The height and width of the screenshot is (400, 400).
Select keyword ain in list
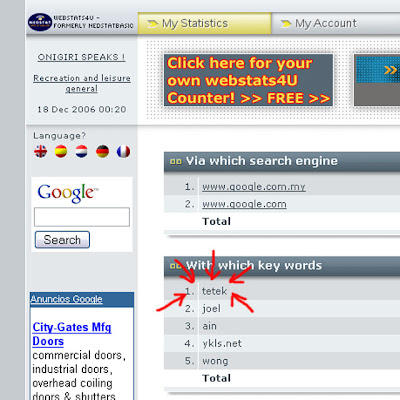tap(209, 326)
